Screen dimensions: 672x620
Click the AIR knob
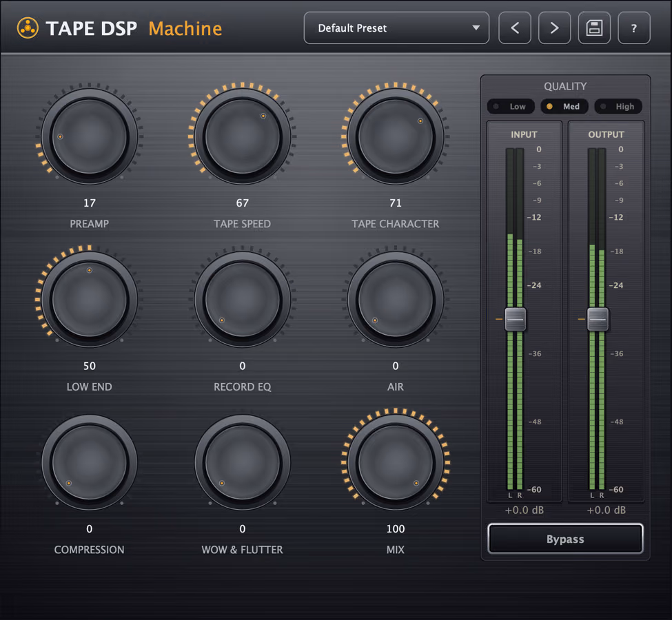click(x=396, y=300)
